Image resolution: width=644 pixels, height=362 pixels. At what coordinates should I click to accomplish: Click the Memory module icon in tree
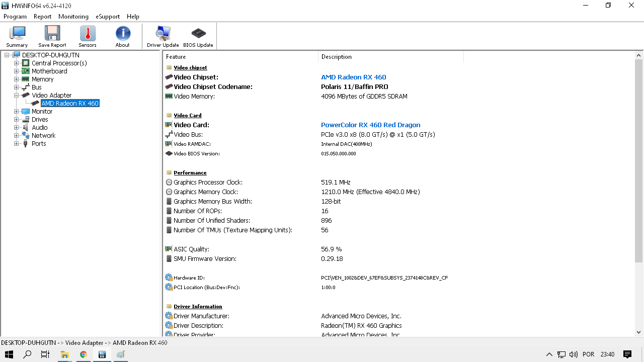pyautogui.click(x=26, y=79)
